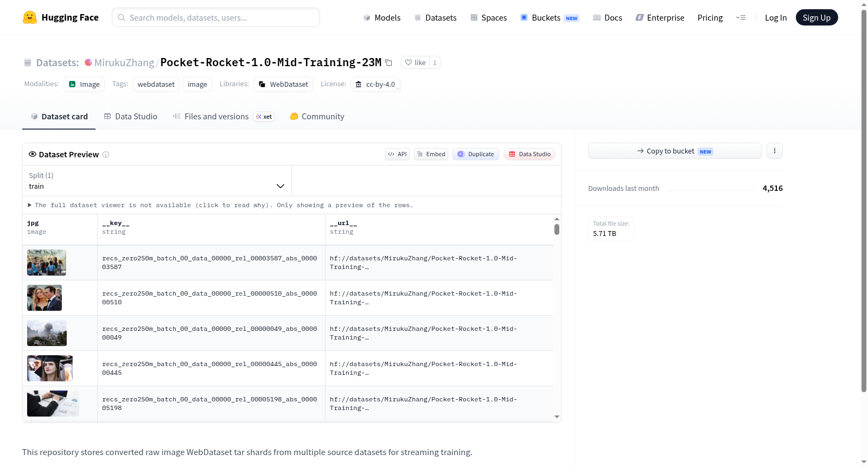868x467 pixels.
Task: Open the Files and versions tab
Action: coord(224,117)
